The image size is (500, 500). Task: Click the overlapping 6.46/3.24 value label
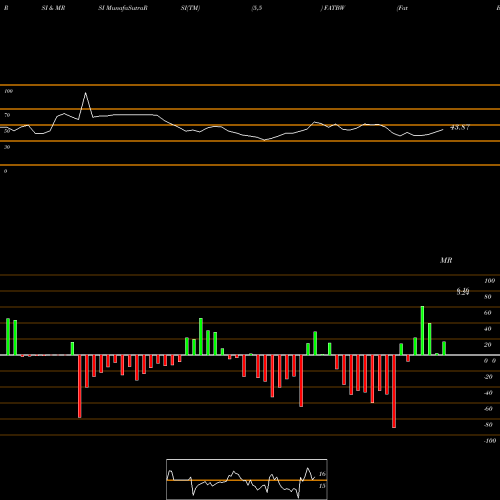(463, 292)
